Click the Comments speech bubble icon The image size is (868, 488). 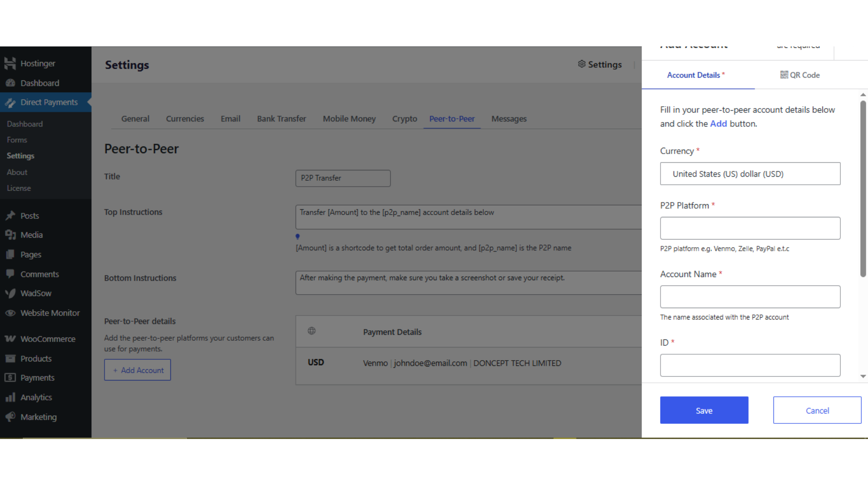[10, 274]
